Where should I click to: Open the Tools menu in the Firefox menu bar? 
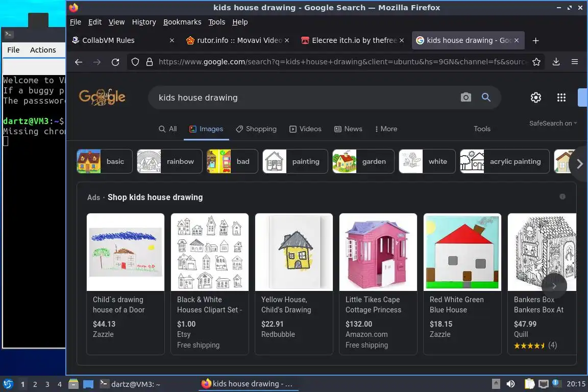click(217, 22)
